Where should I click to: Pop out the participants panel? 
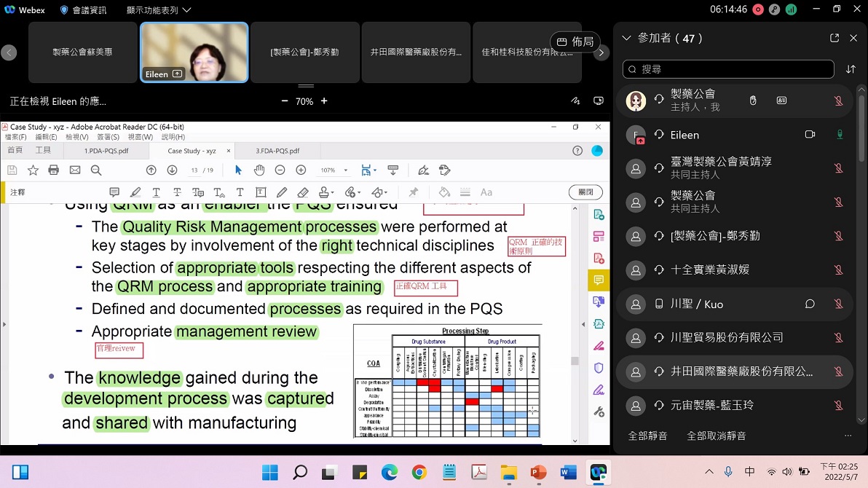(x=835, y=38)
